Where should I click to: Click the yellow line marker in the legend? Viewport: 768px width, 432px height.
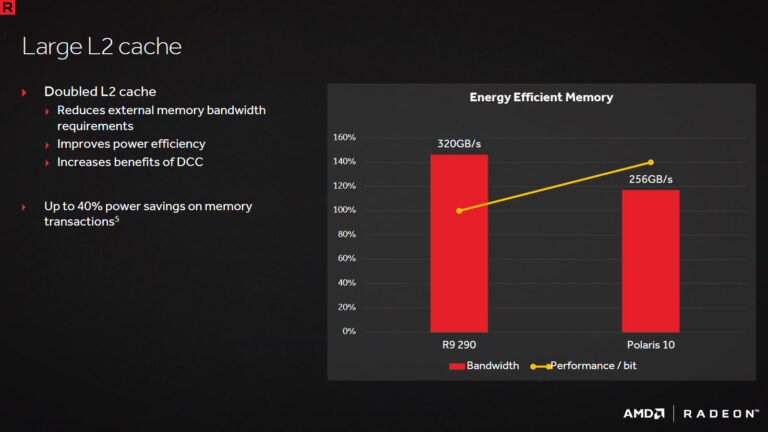tap(540, 366)
